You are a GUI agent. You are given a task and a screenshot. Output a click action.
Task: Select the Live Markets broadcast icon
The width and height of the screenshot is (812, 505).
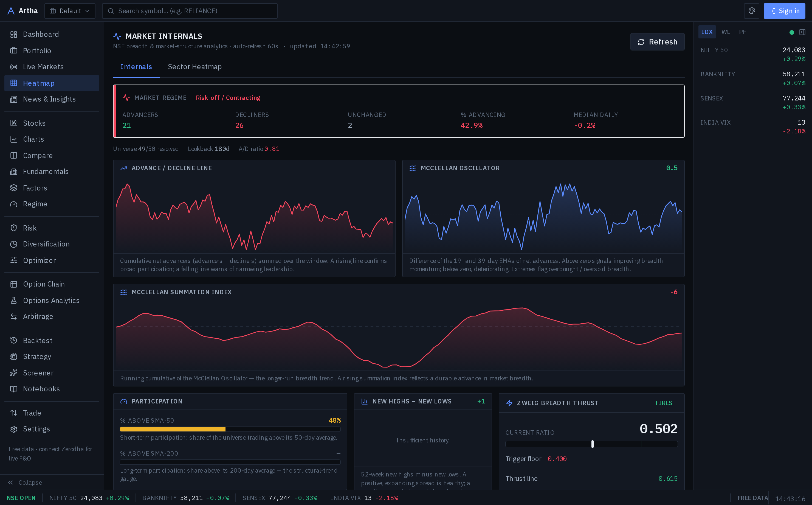[x=14, y=67]
